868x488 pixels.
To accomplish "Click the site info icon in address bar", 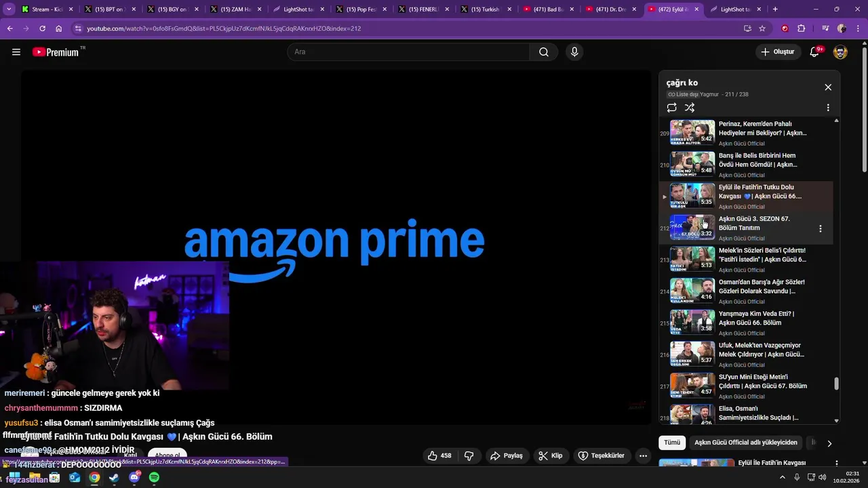I will (x=79, y=28).
